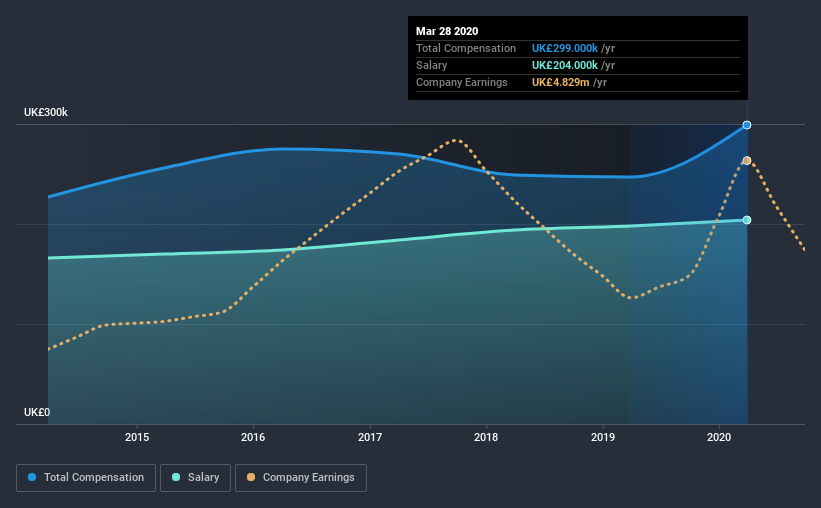This screenshot has width=821, height=508.
Task: Toggle the Salary legend button
Action: pos(195,478)
